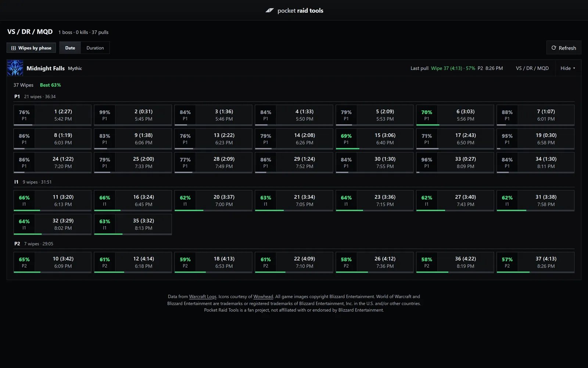The image size is (588, 368).
Task: Open the Midnight Falls boss icon
Action: coord(15,68)
